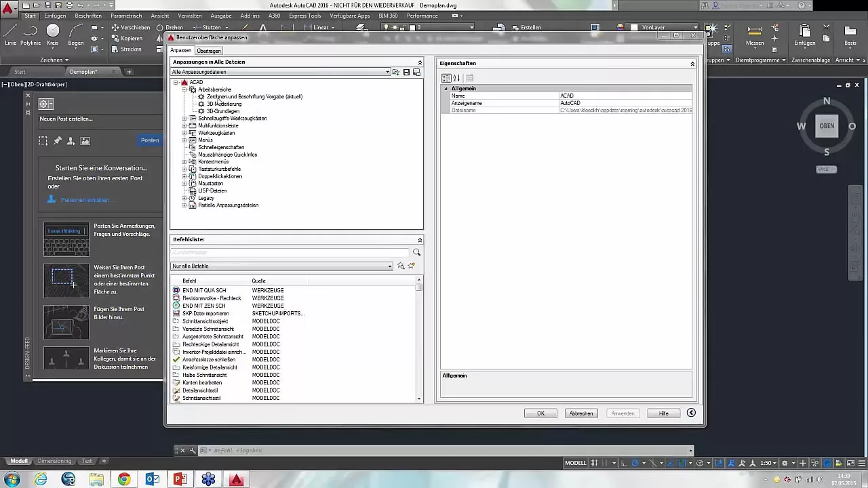This screenshot has width=868, height=488.
Task: Click open partial customization file icon
Action: pyautogui.click(x=396, y=72)
